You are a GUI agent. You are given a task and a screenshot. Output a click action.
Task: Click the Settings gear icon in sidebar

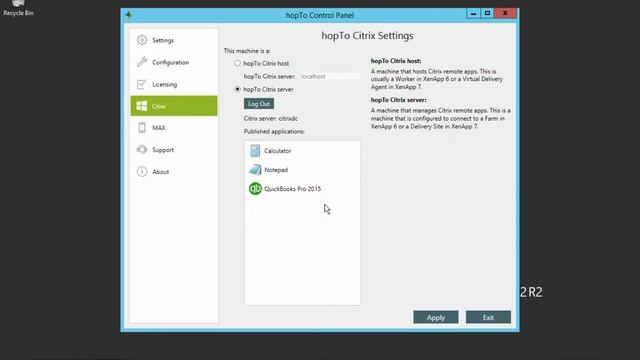click(142, 40)
